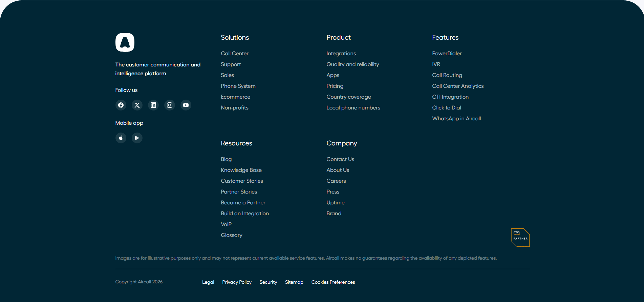Visit the Phone System link
This screenshot has height=302, width=644.
[x=238, y=86]
